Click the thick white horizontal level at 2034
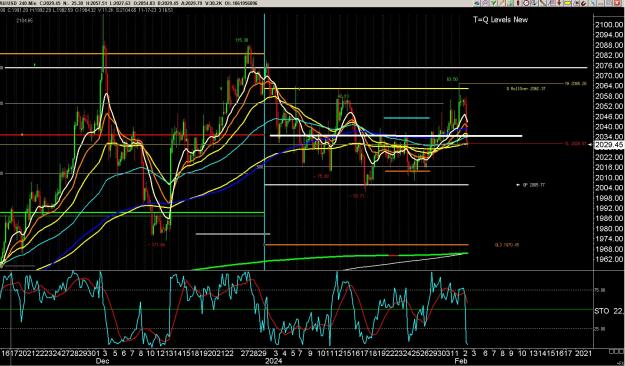Image resolution: width=625 pixels, height=366 pixels. pyautogui.click(x=396, y=136)
